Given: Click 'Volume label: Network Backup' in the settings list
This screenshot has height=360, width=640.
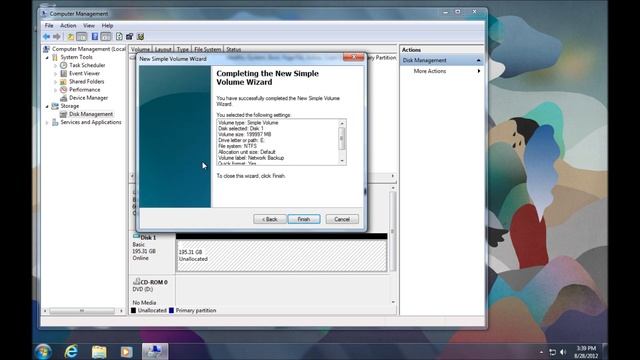Looking at the screenshot, I should [251, 158].
